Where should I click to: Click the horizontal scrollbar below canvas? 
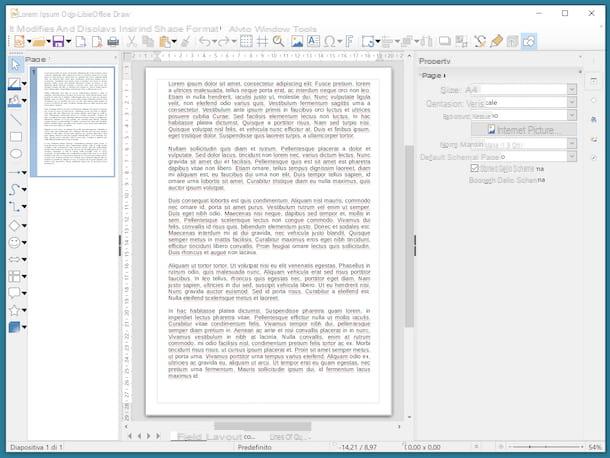point(263,426)
